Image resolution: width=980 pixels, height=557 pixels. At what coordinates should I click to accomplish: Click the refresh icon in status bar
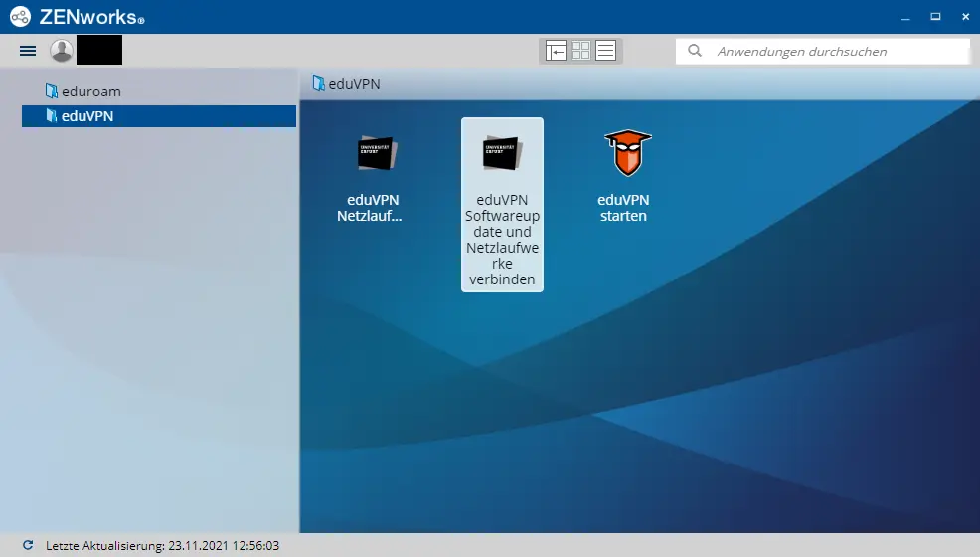27,546
